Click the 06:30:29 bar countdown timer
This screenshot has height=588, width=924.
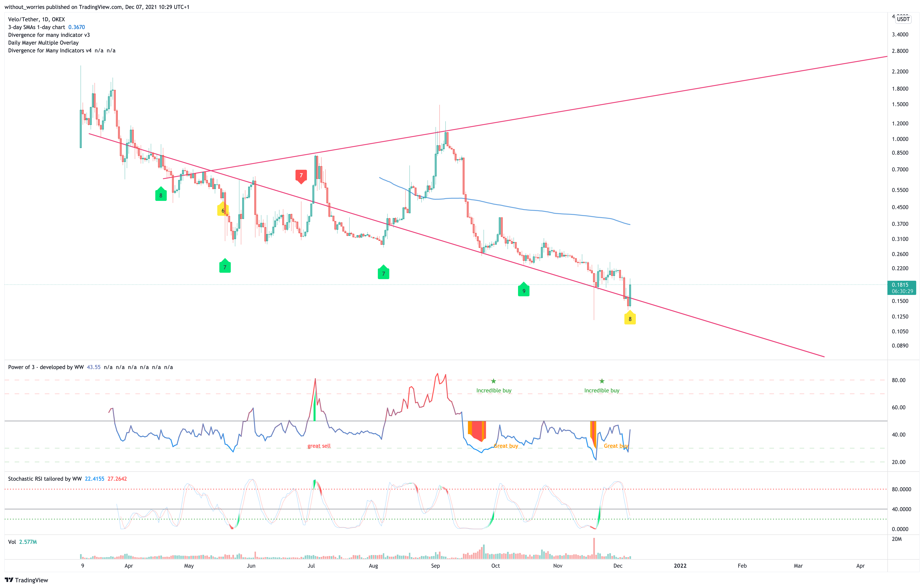902,291
